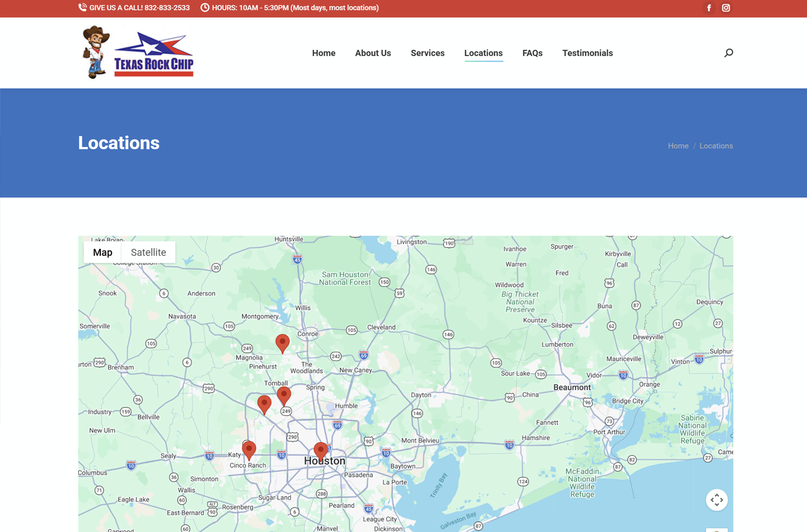
Task: Click the search magnifier icon
Action: click(729, 53)
